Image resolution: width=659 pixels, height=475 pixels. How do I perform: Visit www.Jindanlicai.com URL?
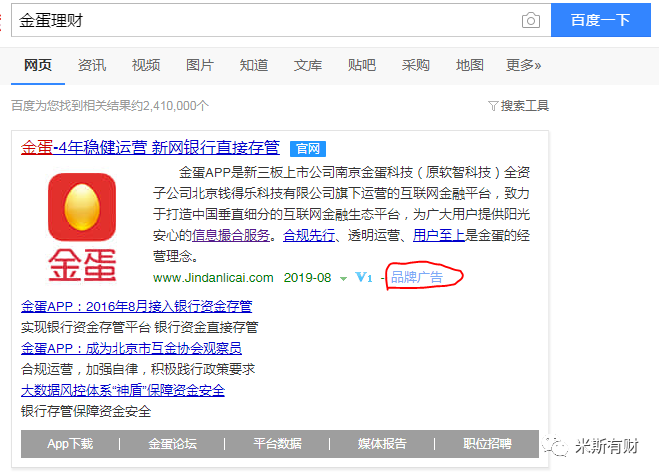[213, 278]
